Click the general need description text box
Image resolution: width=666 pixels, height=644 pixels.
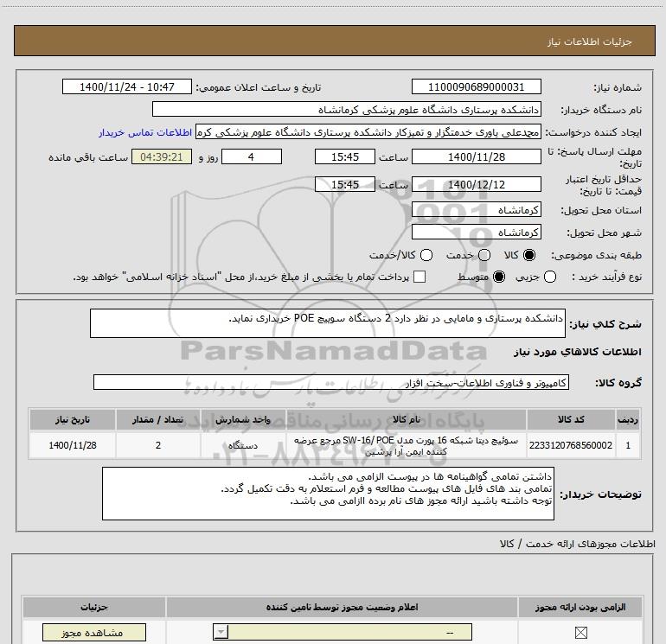328,323
